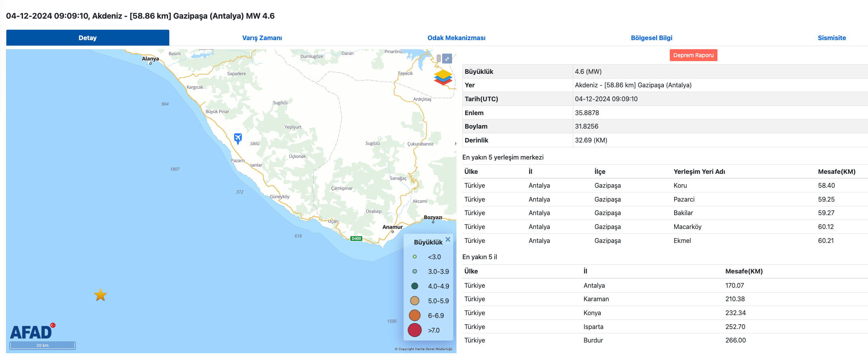Click the fullscreen expand icon on the map

(448, 58)
